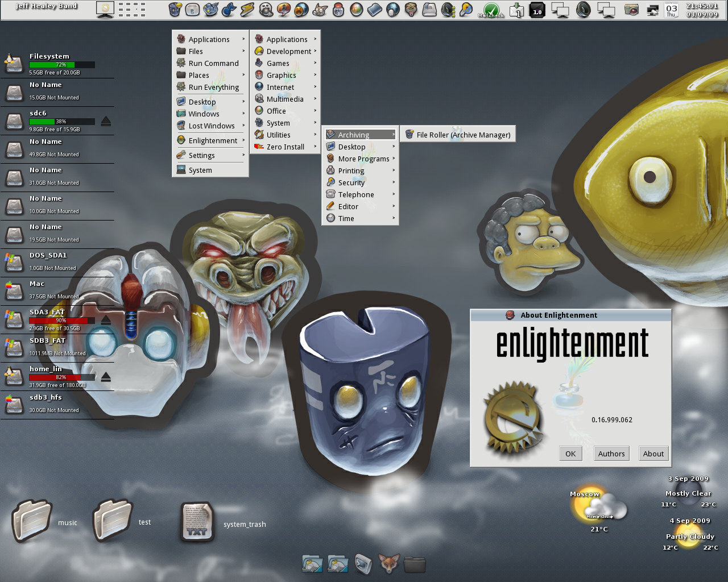Click the calendar icon showing 03 Thu
728x582 pixels.
672,10
